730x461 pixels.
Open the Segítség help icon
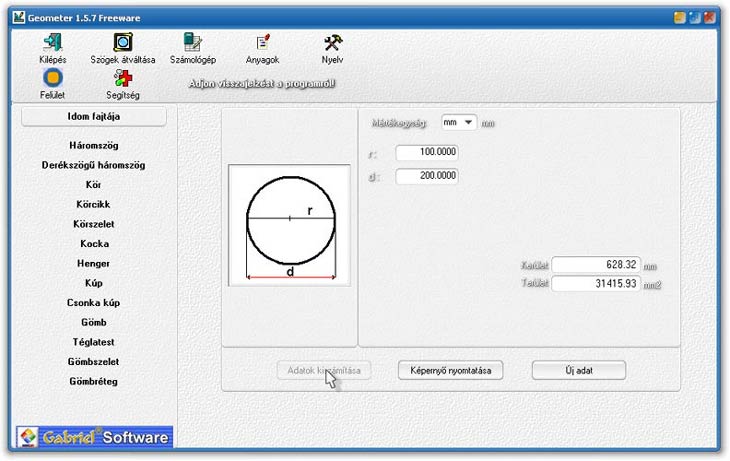tap(123, 78)
